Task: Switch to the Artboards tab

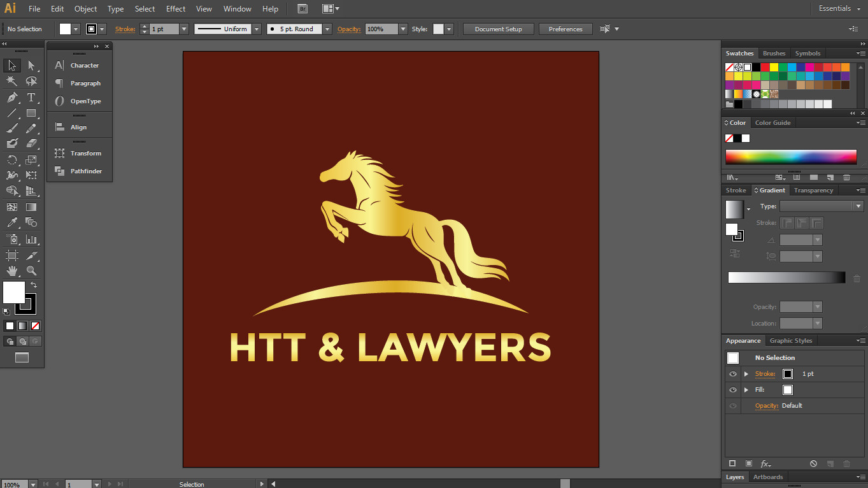Action: 768,477
